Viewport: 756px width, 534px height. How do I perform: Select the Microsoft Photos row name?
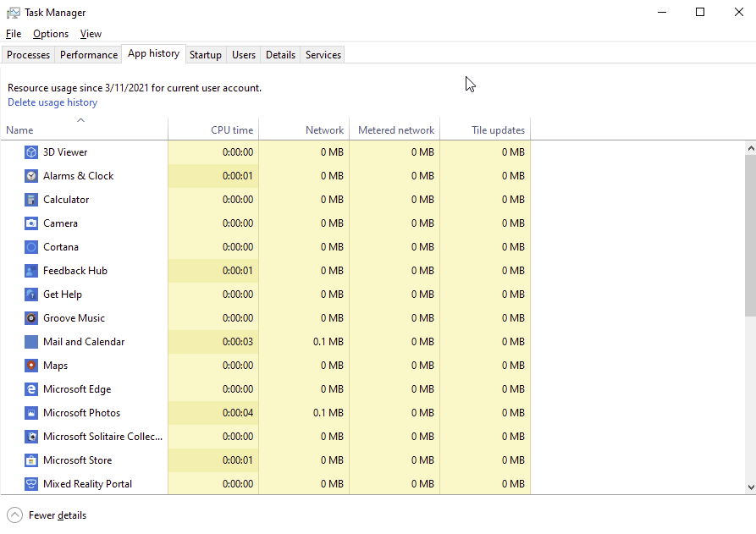[81, 412]
